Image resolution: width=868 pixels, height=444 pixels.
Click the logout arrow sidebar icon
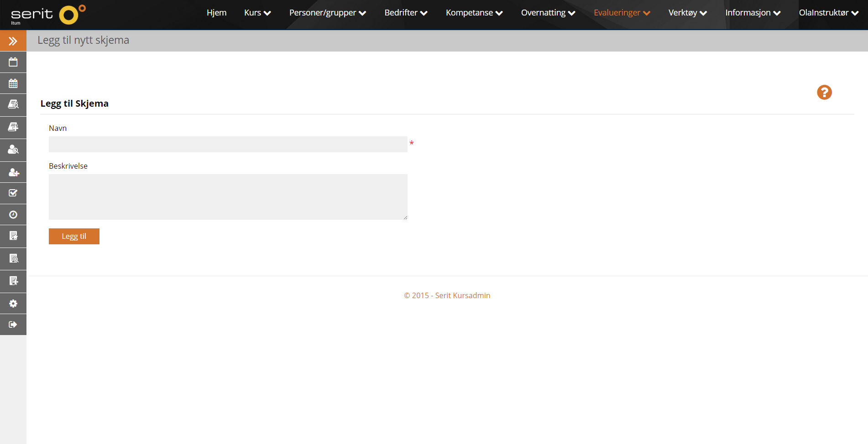tap(13, 325)
